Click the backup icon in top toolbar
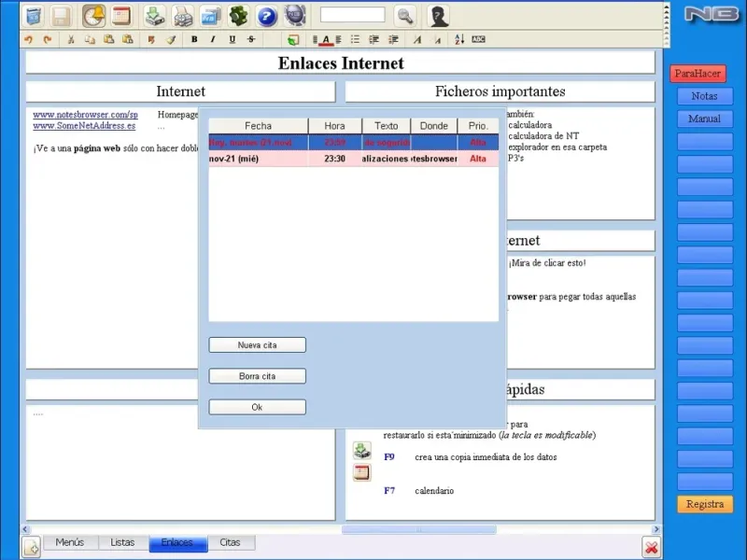The image size is (747, 560). (155, 16)
